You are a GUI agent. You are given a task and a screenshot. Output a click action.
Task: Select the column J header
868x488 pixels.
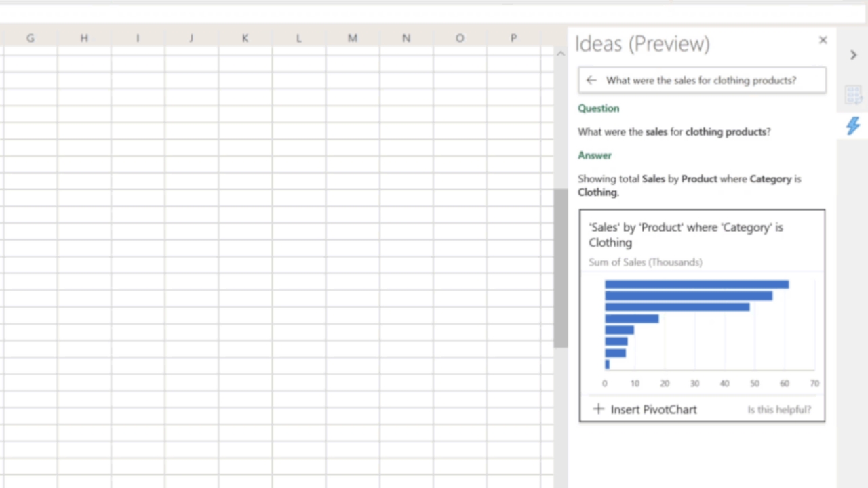[191, 39]
